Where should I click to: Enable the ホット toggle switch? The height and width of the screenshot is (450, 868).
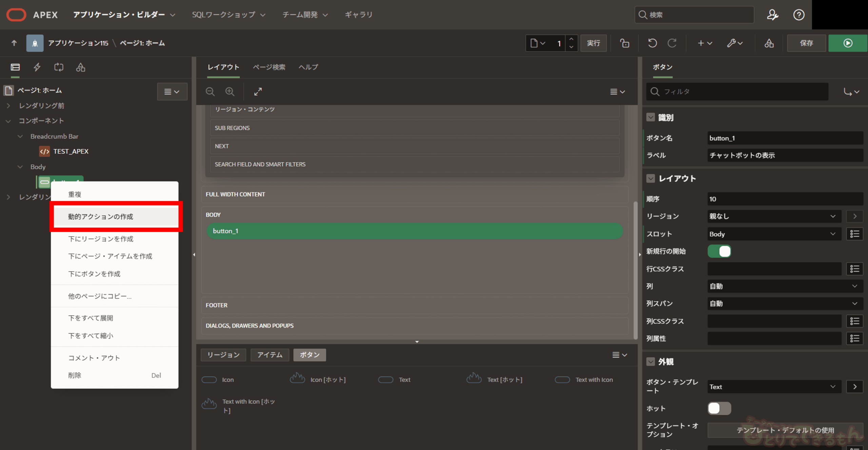pos(719,408)
